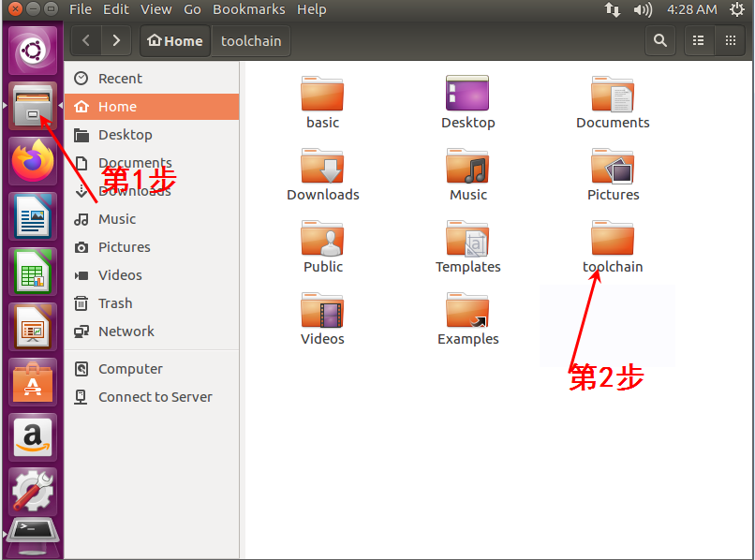The image size is (755, 560).
Task: Open the Trash from the sidebar
Action: (x=115, y=302)
